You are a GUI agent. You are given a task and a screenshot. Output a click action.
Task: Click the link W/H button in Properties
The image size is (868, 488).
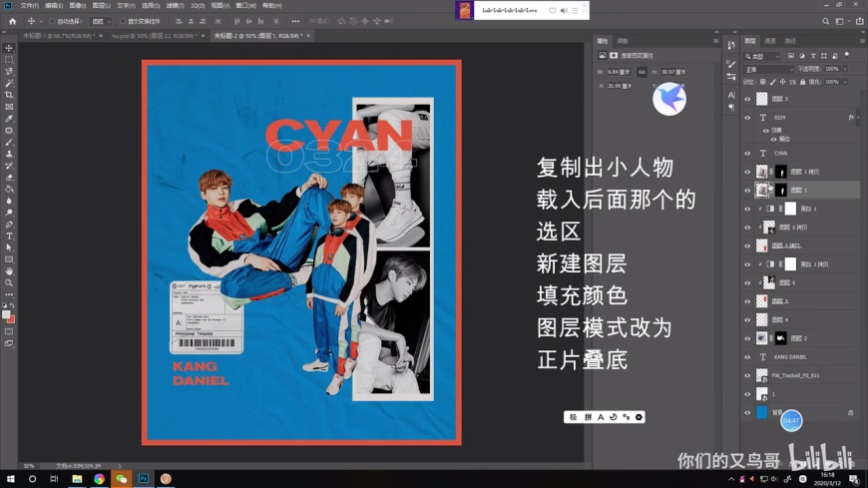(642, 72)
